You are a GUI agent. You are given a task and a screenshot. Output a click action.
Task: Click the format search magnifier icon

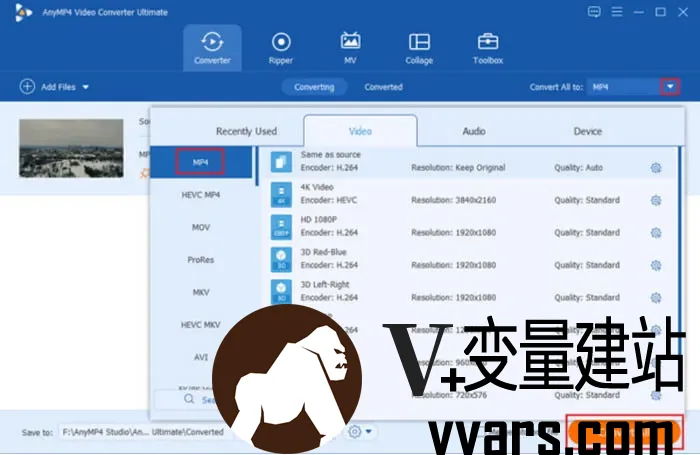tap(189, 399)
